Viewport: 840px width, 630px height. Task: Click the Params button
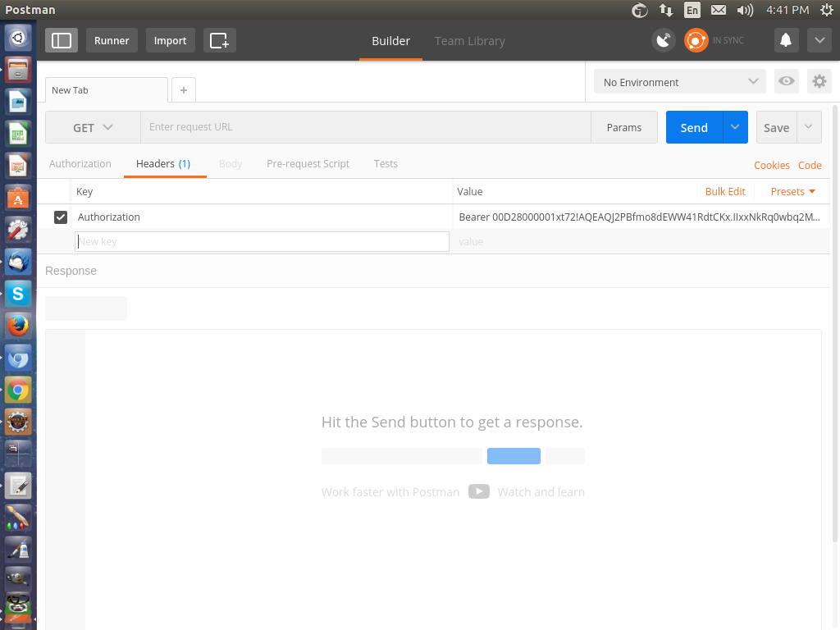pos(624,127)
